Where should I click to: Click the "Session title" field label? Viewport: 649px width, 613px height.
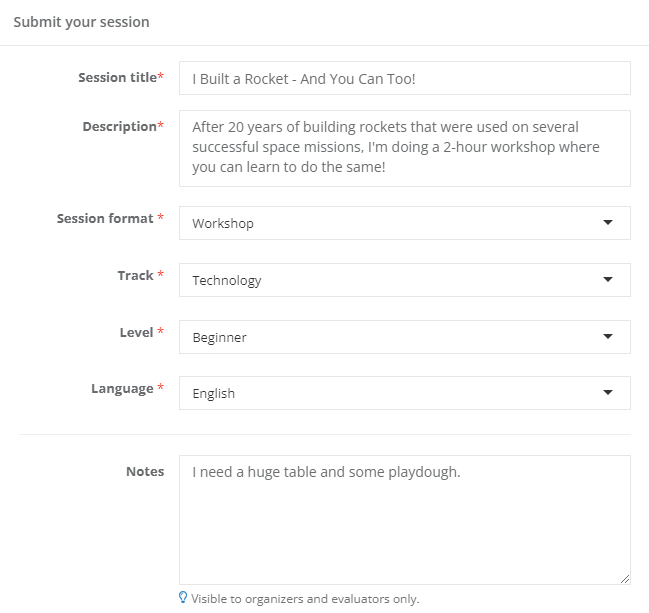click(x=119, y=78)
